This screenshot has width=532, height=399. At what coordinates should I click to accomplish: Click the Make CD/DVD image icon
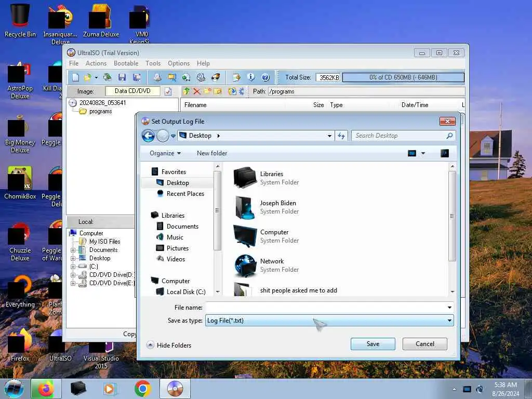click(x=157, y=77)
